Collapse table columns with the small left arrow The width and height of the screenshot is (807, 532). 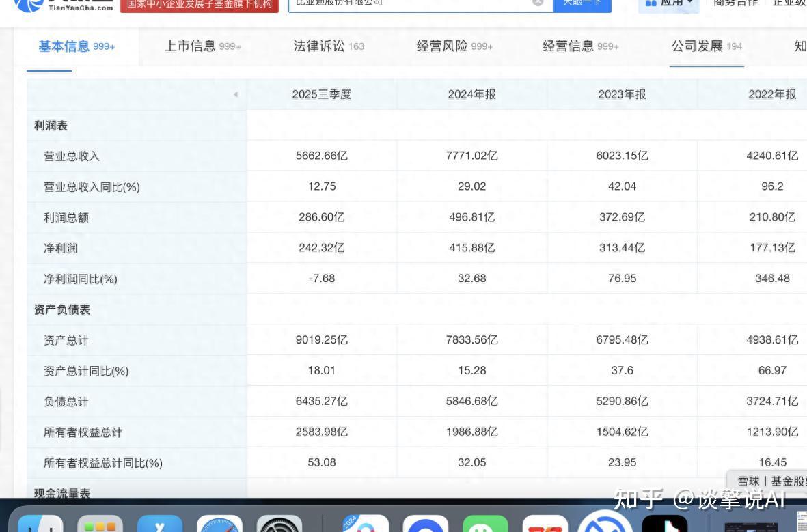tap(236, 94)
